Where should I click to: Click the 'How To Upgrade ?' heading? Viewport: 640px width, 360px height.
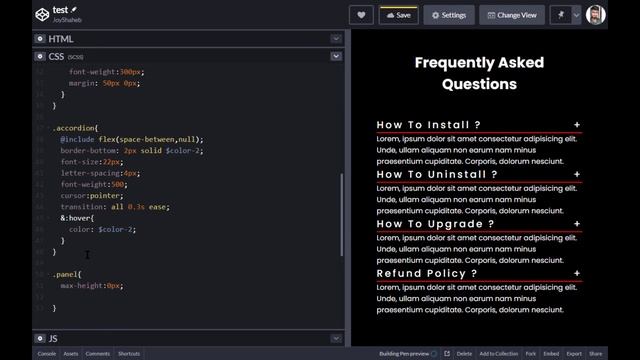[x=435, y=224]
